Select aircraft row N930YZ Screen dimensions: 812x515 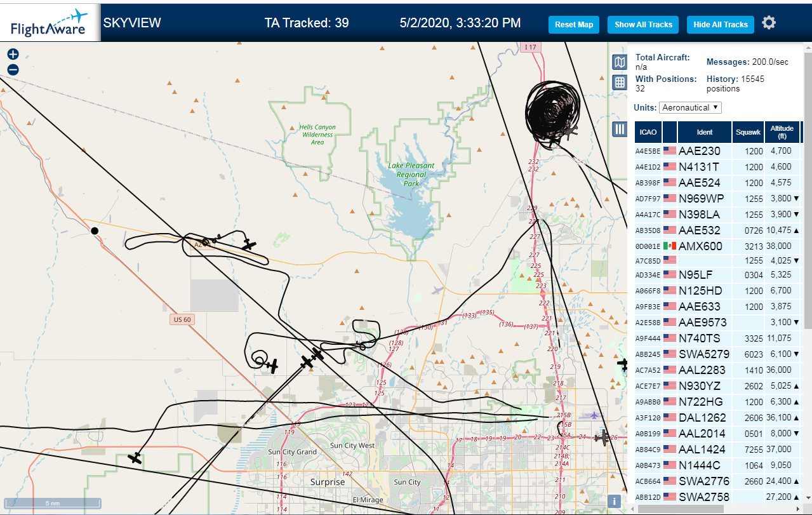[x=717, y=385]
